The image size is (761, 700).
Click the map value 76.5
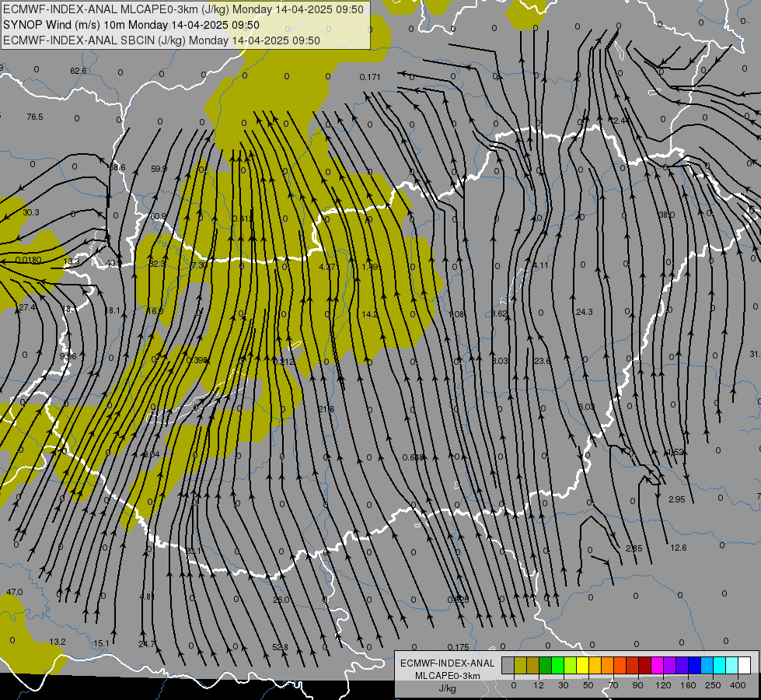[35, 117]
